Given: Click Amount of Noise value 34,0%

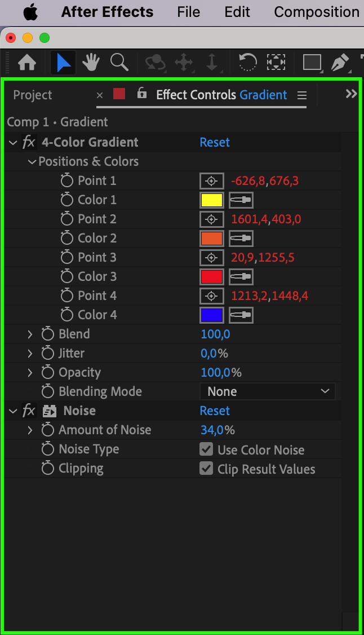Looking at the screenshot, I should pyautogui.click(x=217, y=430).
